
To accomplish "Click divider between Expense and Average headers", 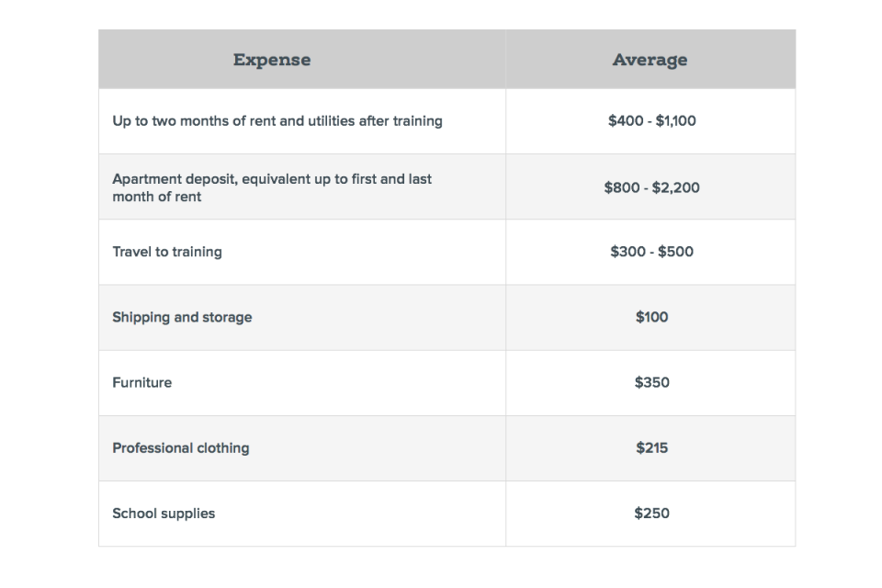I will point(505,60).
